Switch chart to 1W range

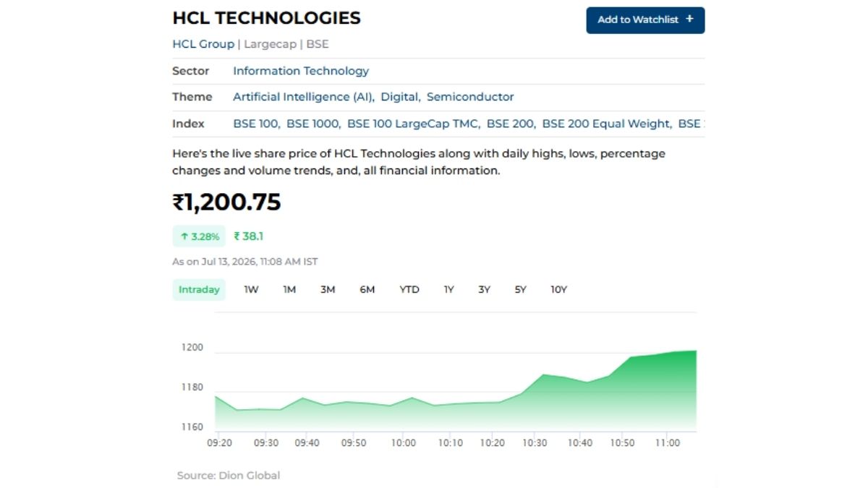pos(251,289)
